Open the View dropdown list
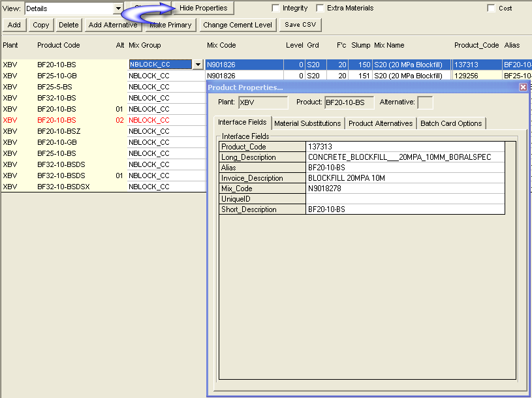This screenshot has width=532, height=398. click(118, 8)
